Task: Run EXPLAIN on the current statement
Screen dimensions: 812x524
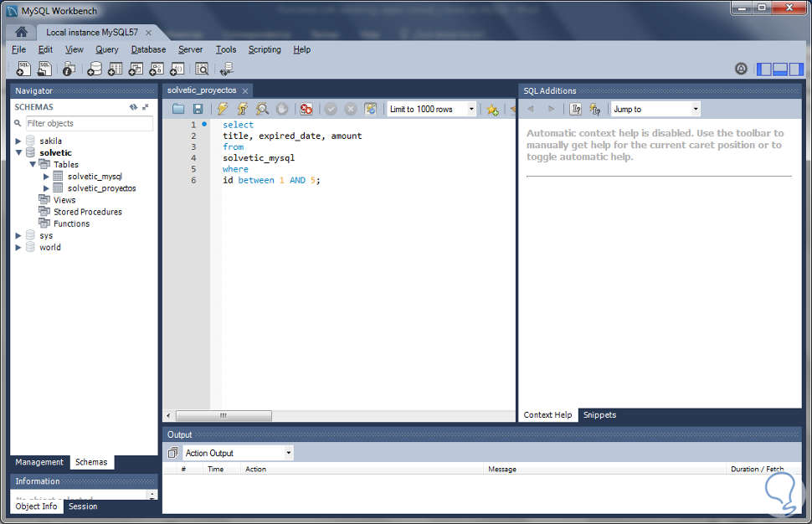Action: pos(263,109)
